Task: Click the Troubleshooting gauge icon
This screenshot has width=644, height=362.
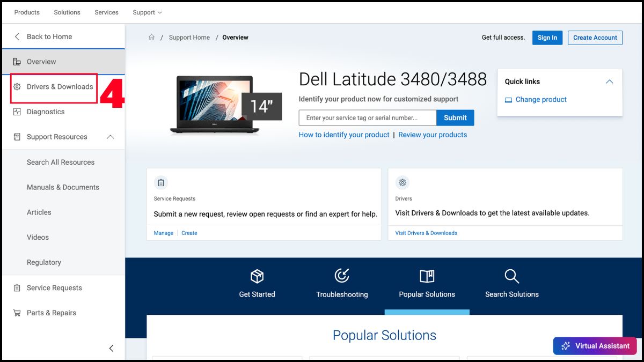Action: point(342,276)
